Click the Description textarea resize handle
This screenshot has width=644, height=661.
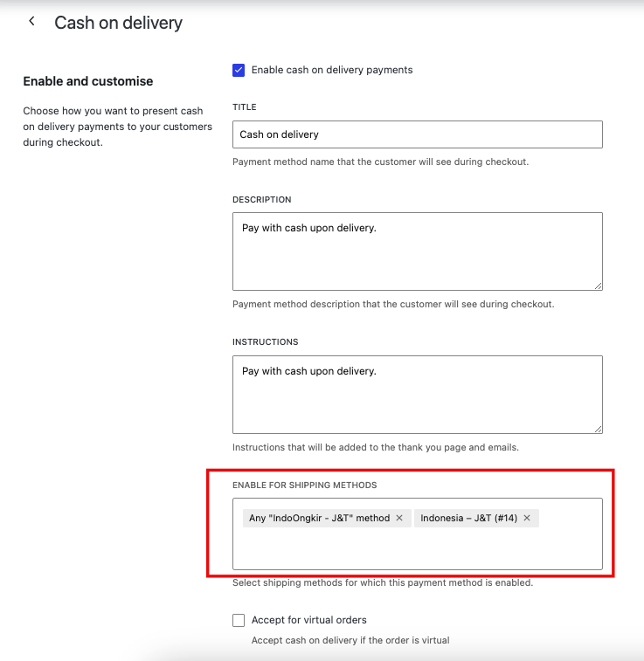pos(598,286)
